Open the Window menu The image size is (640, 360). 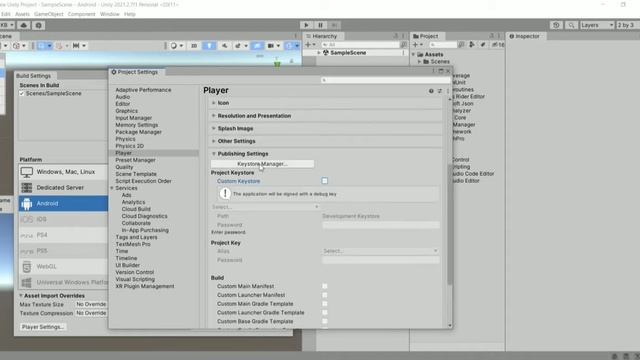point(110,14)
